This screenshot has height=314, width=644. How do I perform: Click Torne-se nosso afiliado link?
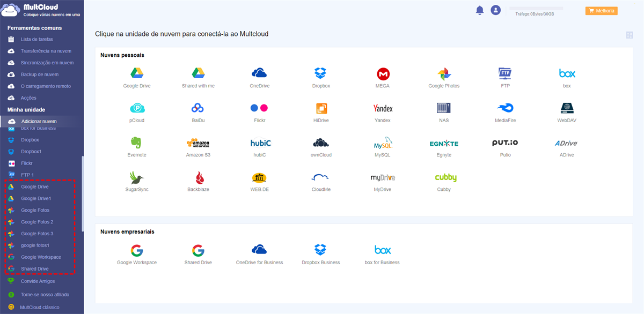point(45,295)
